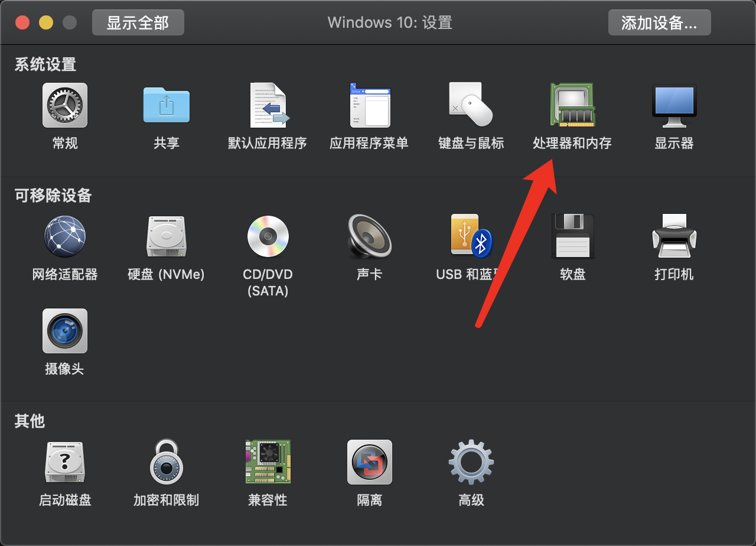This screenshot has width=756, height=546.
Task: Open the 共享 sharing folder icon
Action: [167, 105]
